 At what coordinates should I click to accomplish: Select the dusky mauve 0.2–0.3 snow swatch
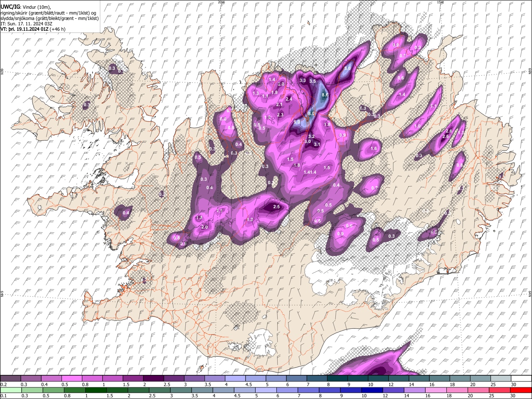(x=10, y=378)
